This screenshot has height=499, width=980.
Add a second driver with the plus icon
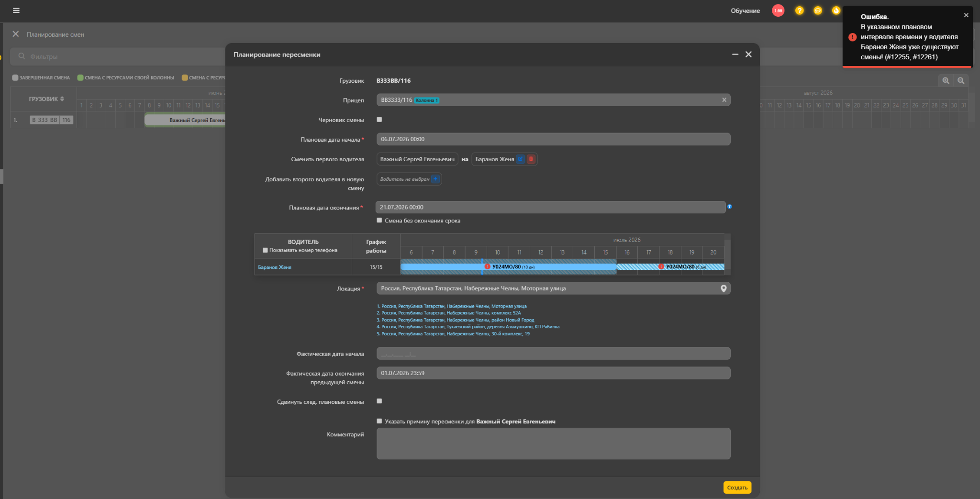pos(435,179)
